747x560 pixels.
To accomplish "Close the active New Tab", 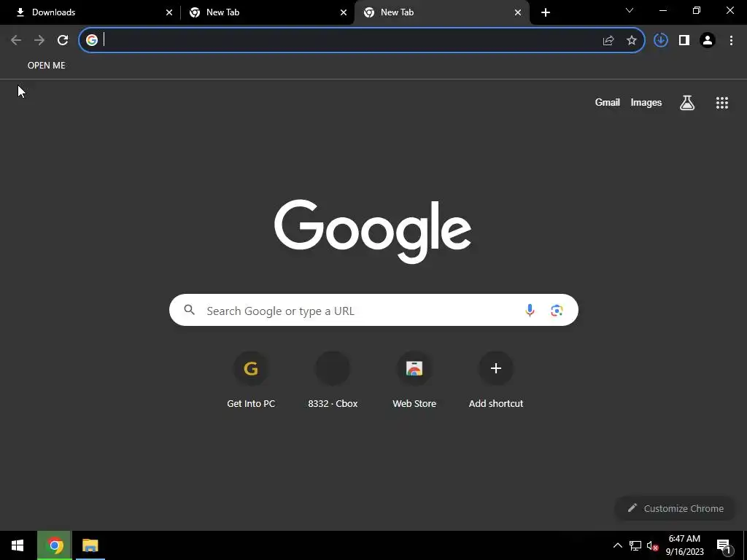I will pyautogui.click(x=518, y=12).
